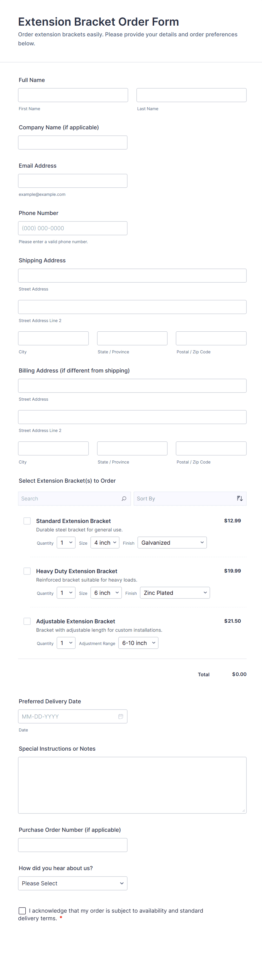
Task: Click the Email Address input
Action: pos(72,180)
